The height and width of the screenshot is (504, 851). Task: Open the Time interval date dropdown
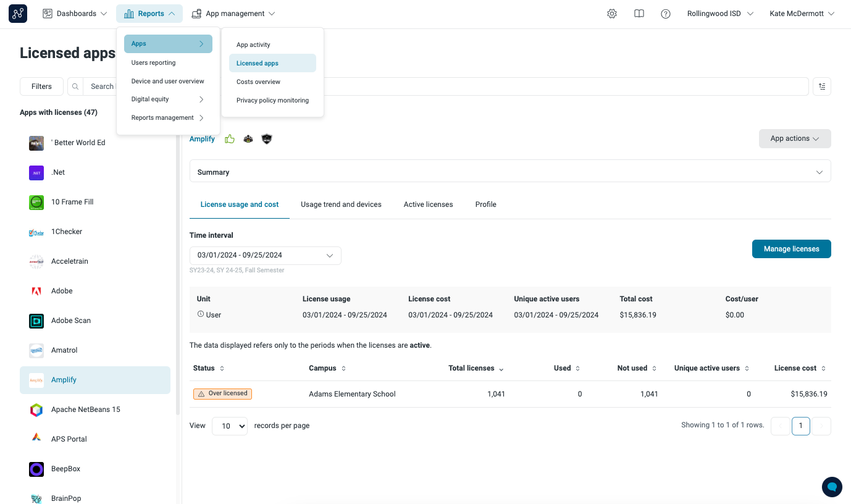tap(266, 256)
